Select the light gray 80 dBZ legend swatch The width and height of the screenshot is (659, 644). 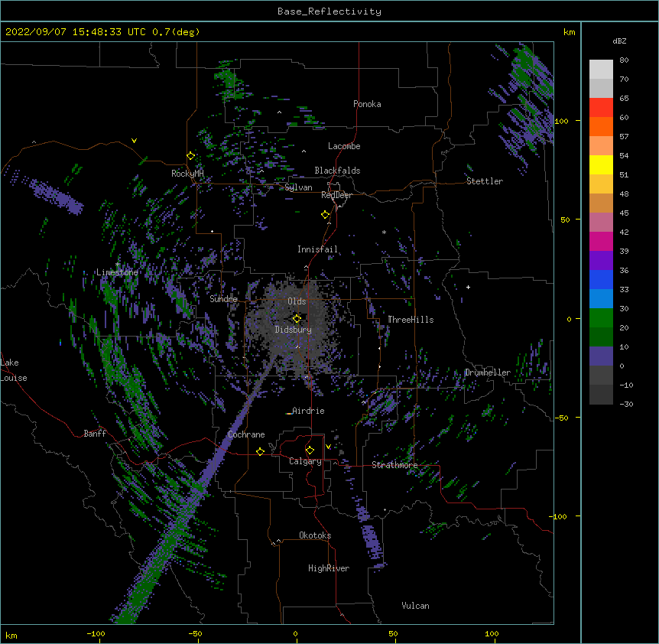[601, 70]
